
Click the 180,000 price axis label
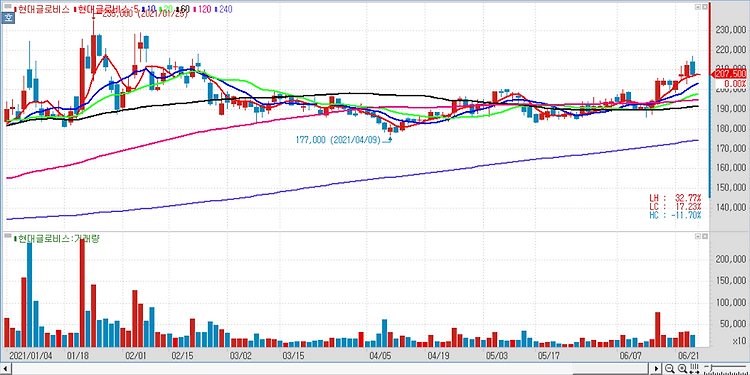730,129
